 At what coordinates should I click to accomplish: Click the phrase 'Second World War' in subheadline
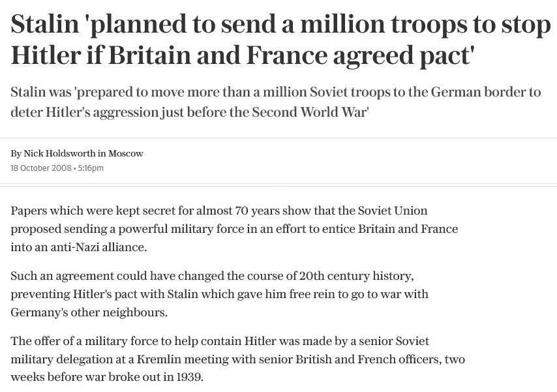(x=309, y=112)
